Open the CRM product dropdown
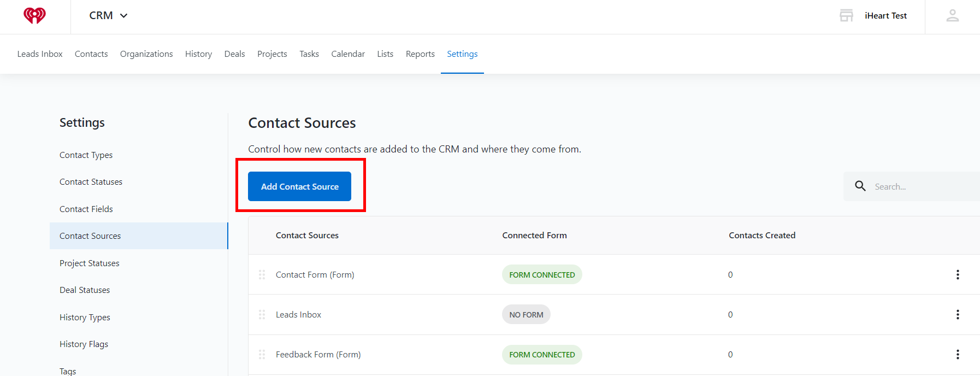Viewport: 980px width, 376px height. pos(108,16)
